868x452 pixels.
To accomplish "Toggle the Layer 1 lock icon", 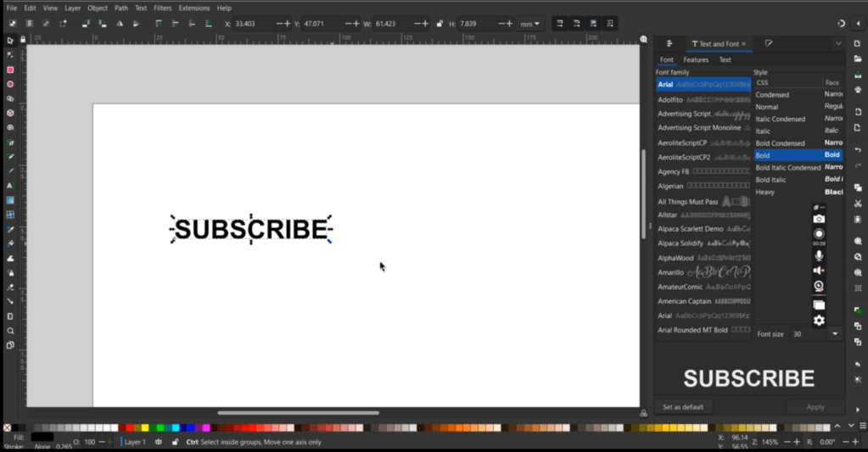I will coord(175,442).
